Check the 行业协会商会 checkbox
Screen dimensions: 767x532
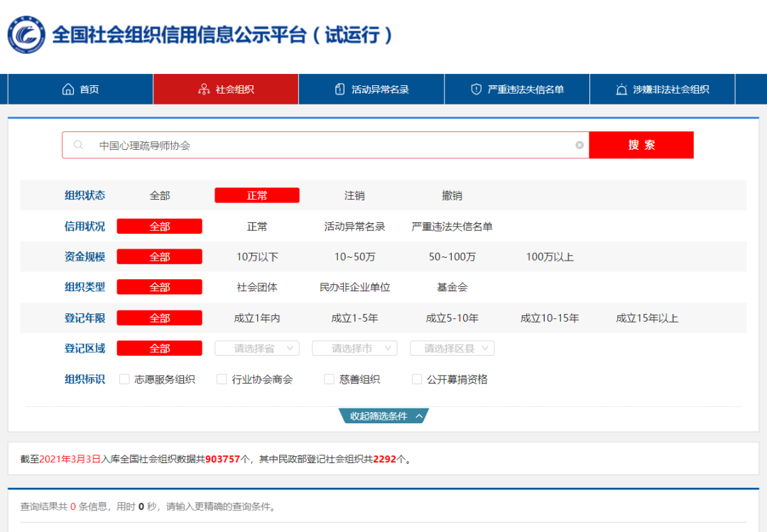(222, 379)
